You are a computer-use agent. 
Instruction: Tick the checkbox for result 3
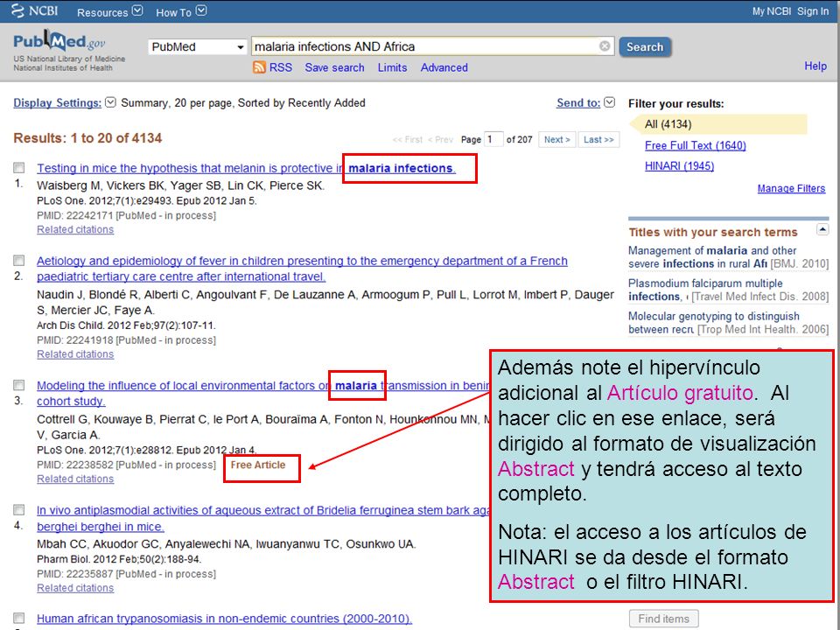tap(18, 385)
